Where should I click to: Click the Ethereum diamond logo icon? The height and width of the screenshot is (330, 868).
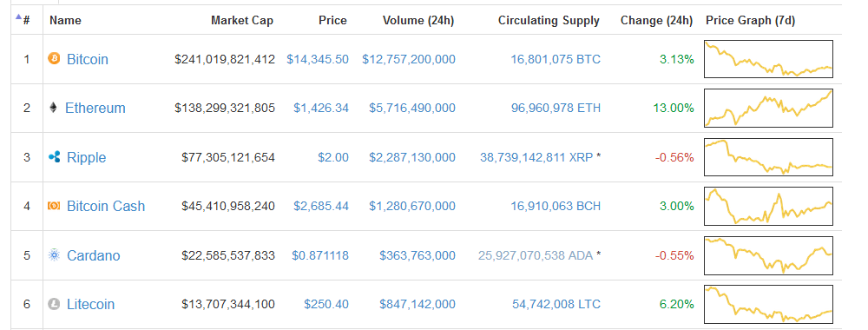54,108
